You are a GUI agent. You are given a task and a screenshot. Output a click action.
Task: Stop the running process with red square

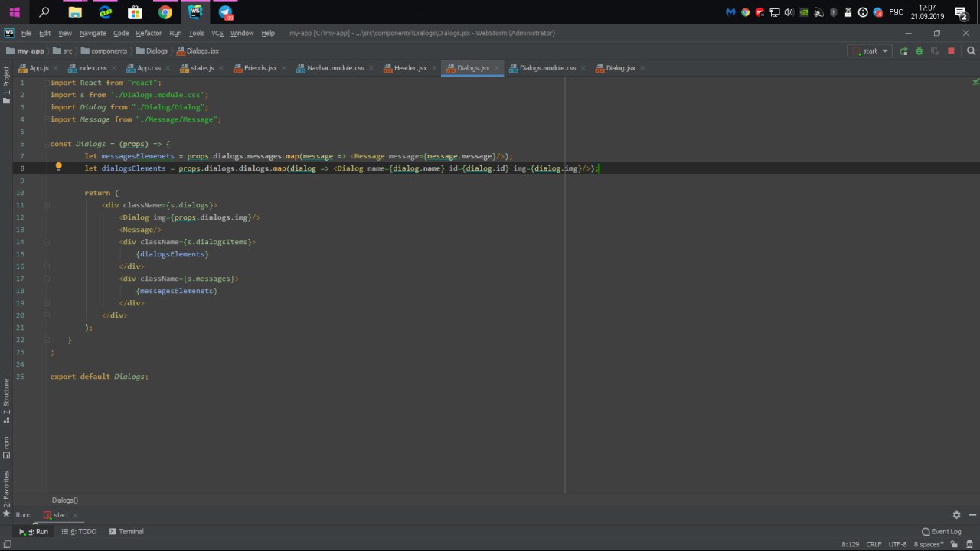(951, 51)
